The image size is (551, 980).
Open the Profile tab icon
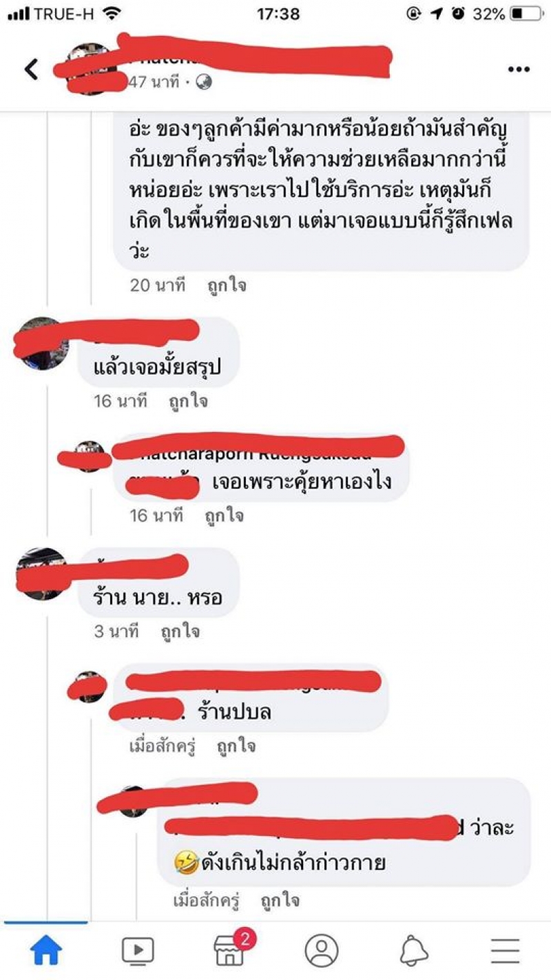point(321,951)
